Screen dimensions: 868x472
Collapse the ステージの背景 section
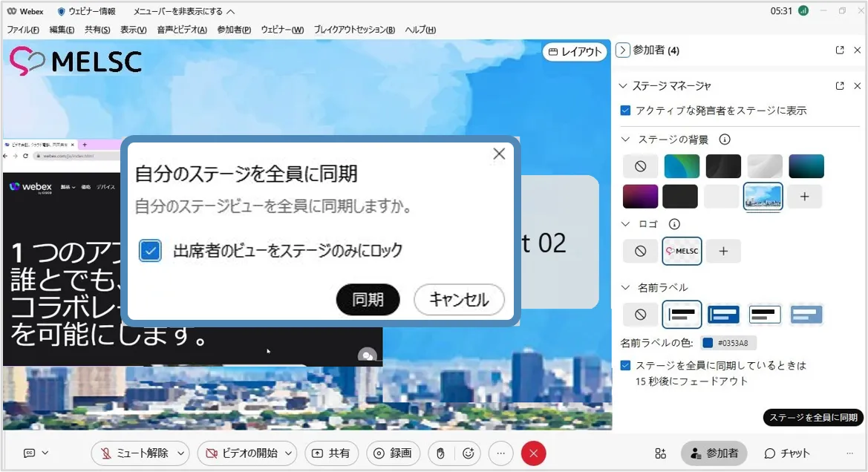(x=624, y=140)
